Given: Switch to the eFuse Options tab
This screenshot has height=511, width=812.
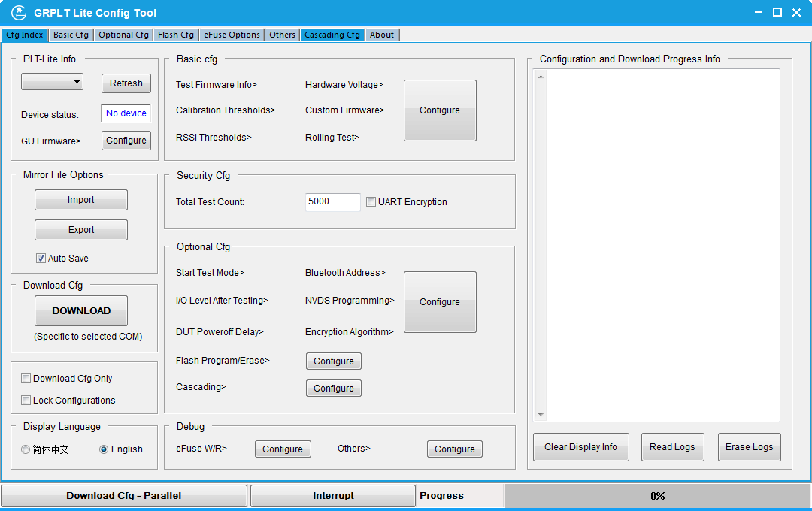Looking at the screenshot, I should (x=232, y=35).
